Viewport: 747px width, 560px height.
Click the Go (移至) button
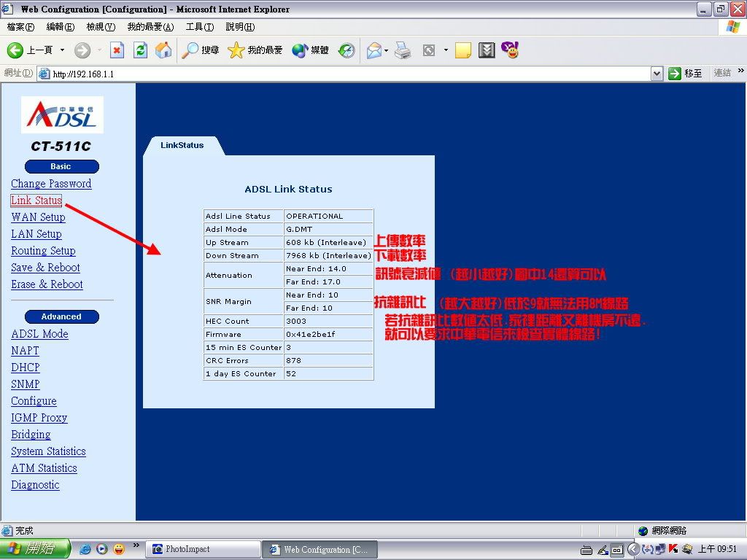(685, 74)
